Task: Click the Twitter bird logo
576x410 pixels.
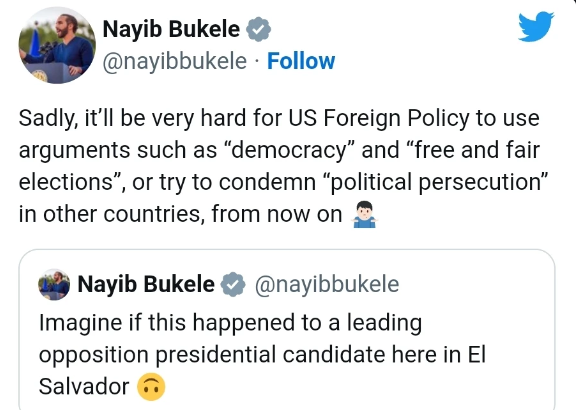Action: pos(536,26)
